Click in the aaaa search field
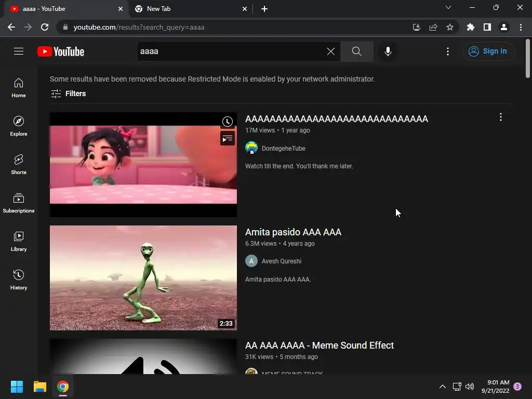 click(231, 51)
